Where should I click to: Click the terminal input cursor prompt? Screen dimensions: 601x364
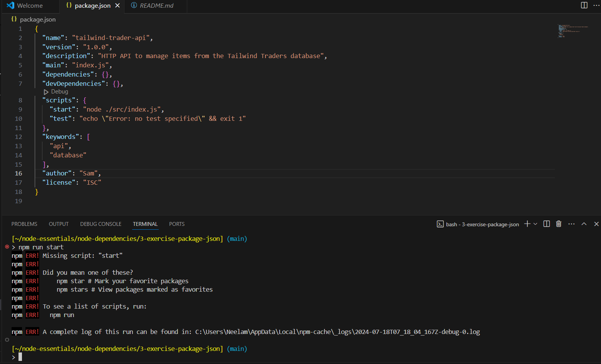(x=20, y=357)
